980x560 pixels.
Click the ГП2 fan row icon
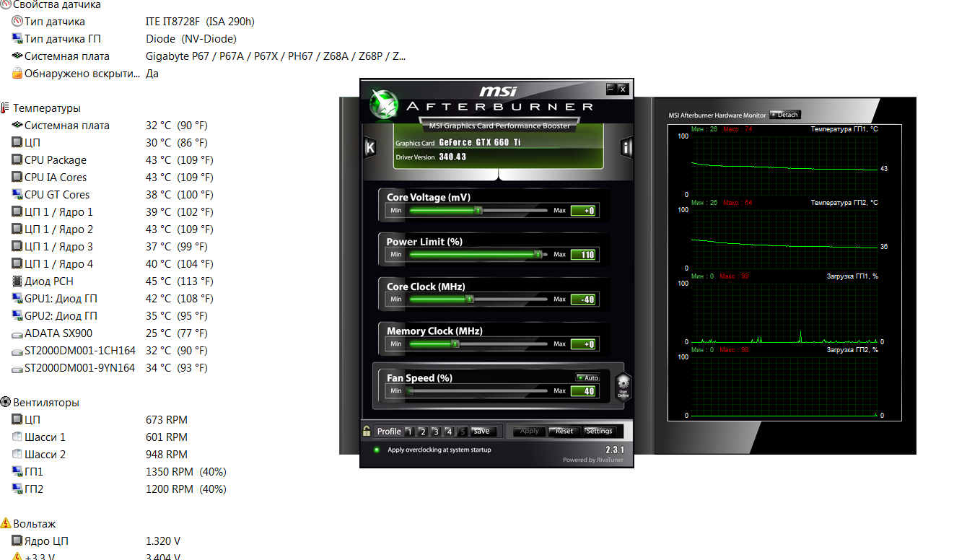click(x=17, y=489)
